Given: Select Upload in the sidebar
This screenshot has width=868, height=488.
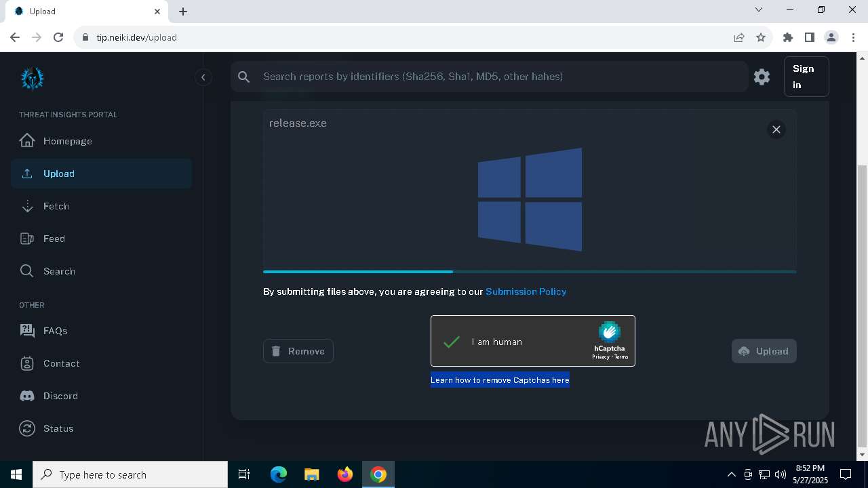Looking at the screenshot, I should pos(102,174).
